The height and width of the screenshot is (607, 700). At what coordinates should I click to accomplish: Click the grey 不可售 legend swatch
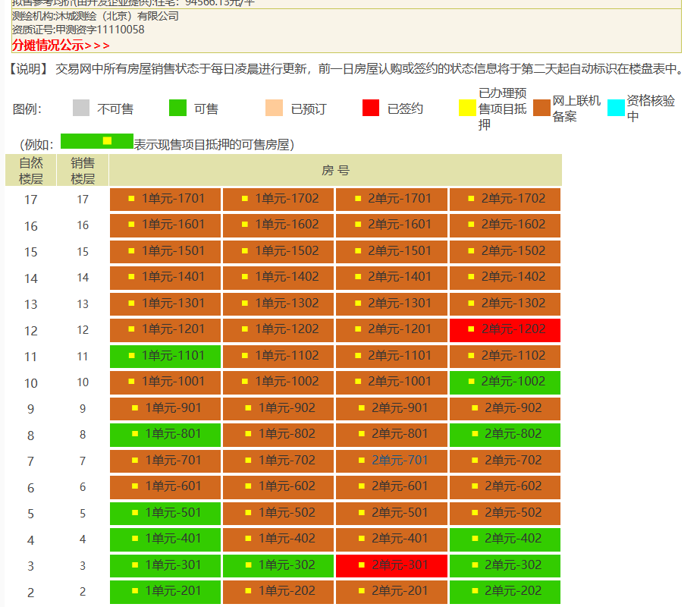tap(81, 108)
